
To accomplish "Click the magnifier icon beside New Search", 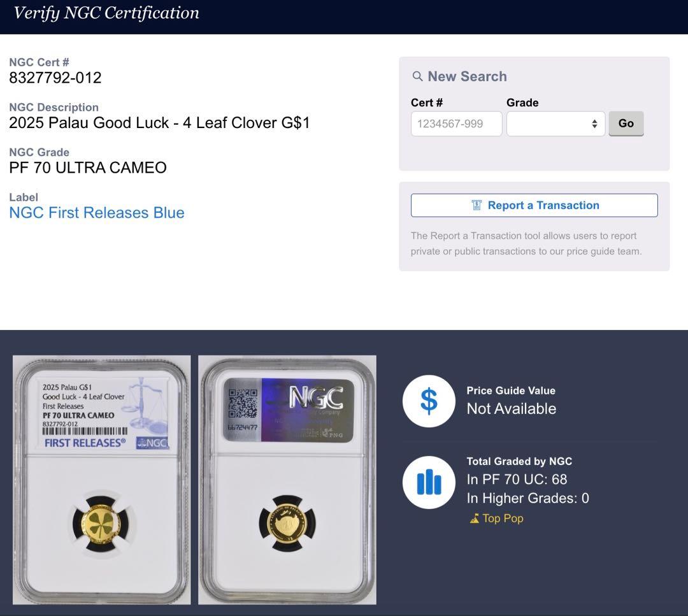I will point(417,76).
